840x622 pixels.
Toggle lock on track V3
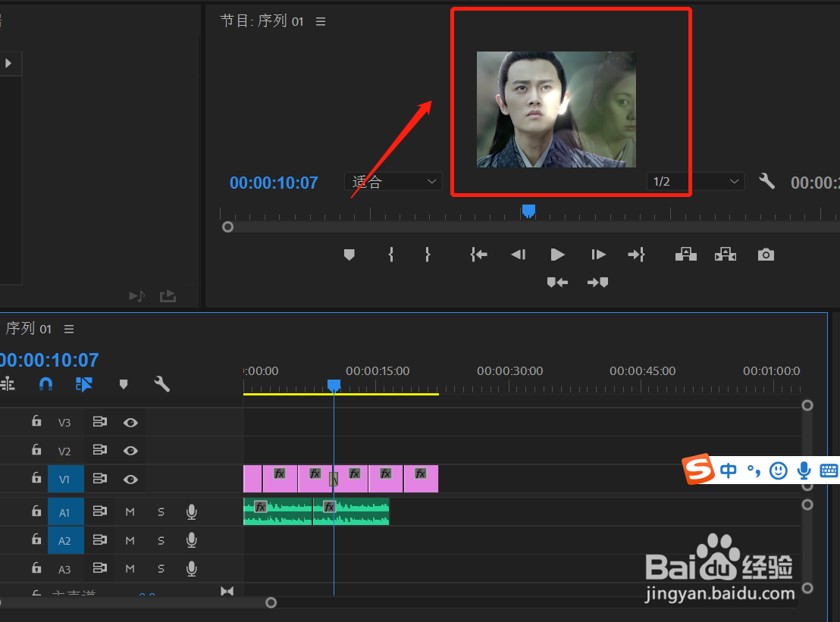pos(36,421)
